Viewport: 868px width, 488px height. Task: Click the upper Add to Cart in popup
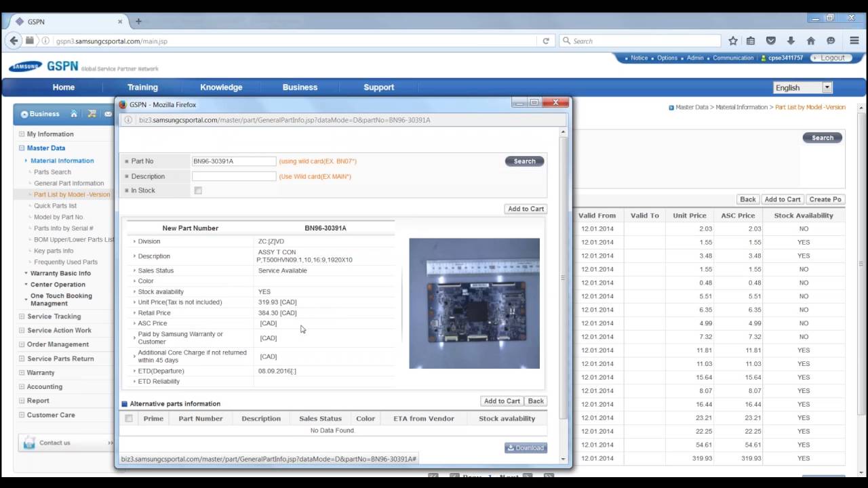526,209
